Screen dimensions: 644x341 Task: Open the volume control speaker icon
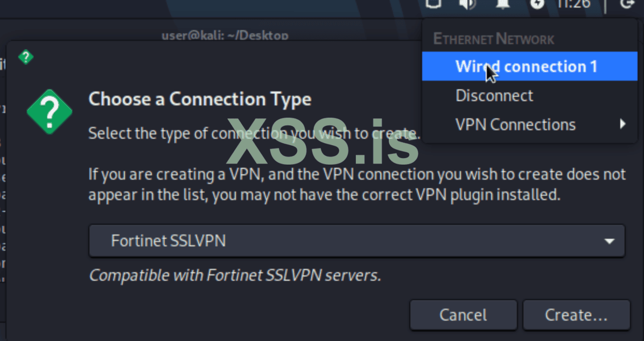point(467,3)
